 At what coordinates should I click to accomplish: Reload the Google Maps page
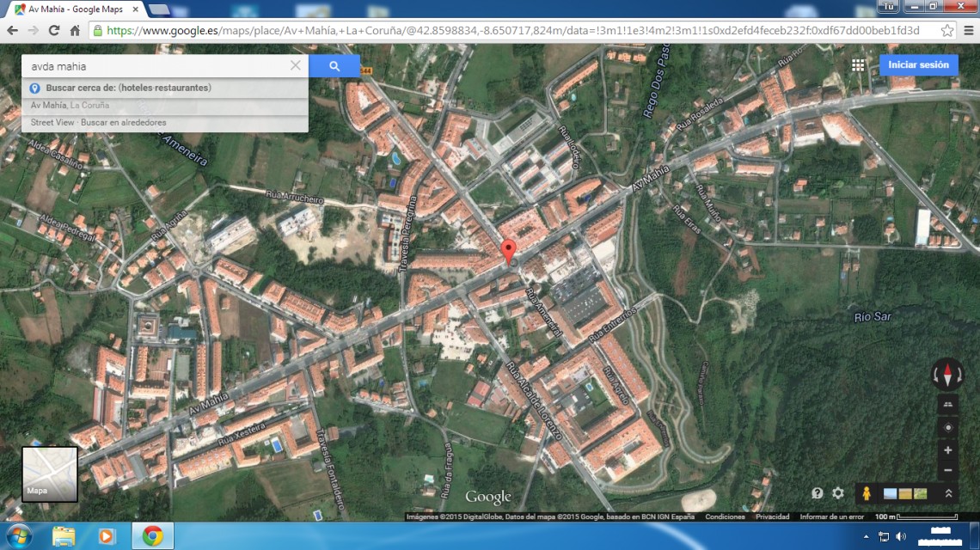coord(54,30)
